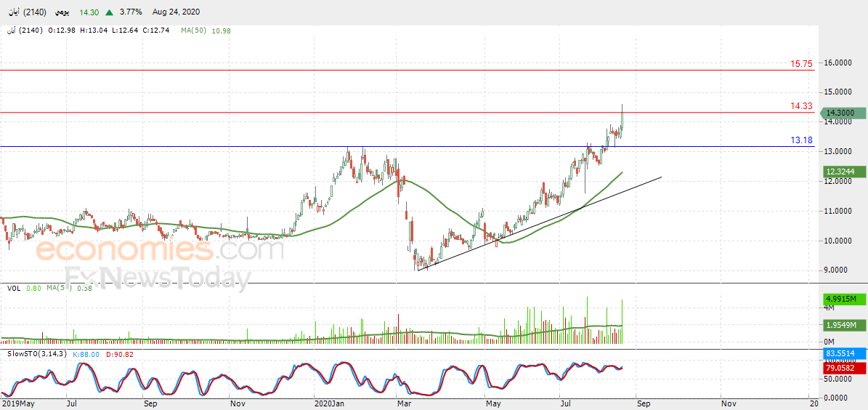Click the SlowSTO(3,14,3) indicator label
This screenshot has width=868, height=410.
click(x=36, y=353)
